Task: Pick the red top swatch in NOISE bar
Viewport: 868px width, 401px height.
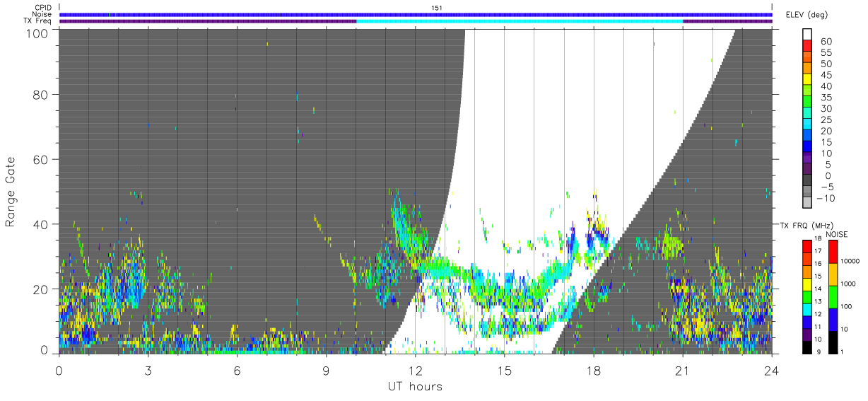Action: 833,252
